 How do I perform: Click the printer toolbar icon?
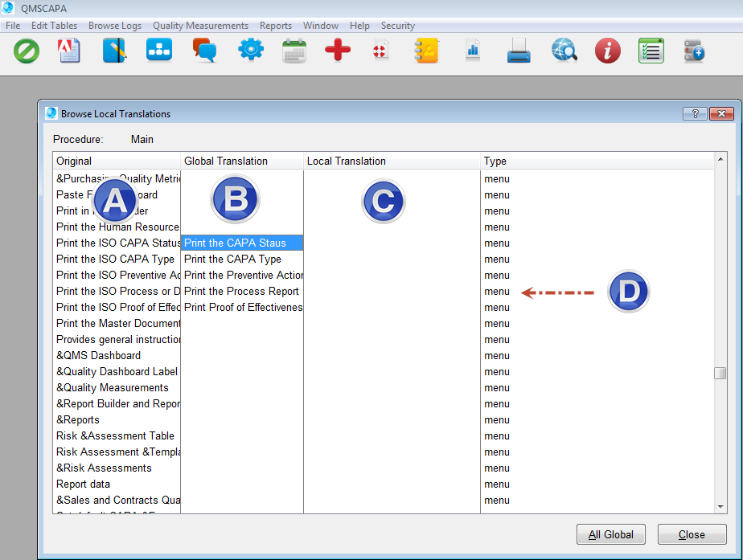(x=519, y=52)
